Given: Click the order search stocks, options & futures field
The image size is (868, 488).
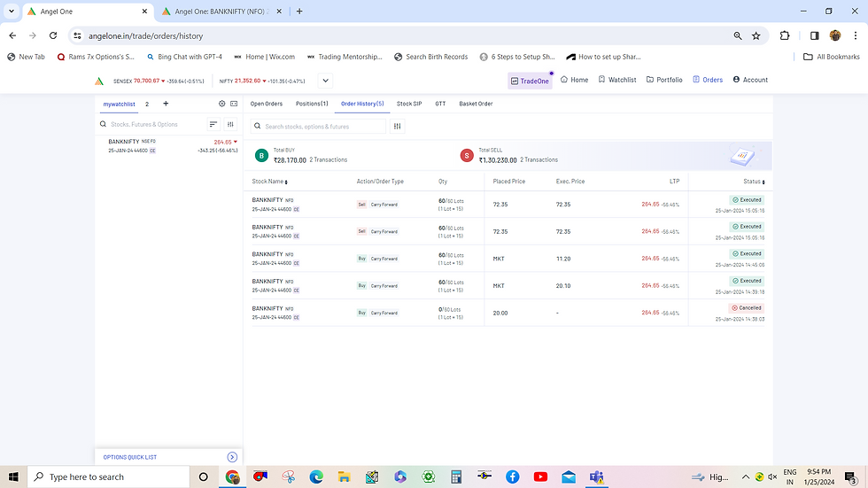Looking at the screenshot, I should [318, 126].
